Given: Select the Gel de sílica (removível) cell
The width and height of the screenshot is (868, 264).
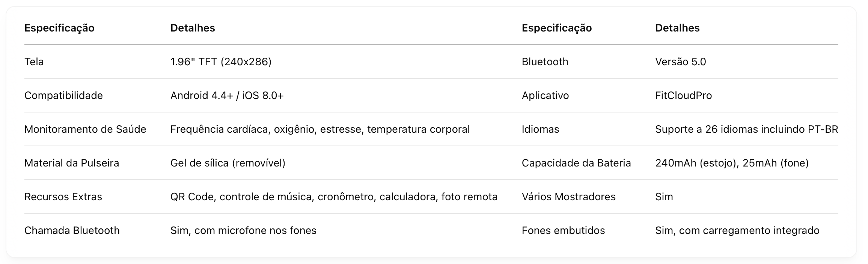Looking at the screenshot, I should click(x=228, y=163).
